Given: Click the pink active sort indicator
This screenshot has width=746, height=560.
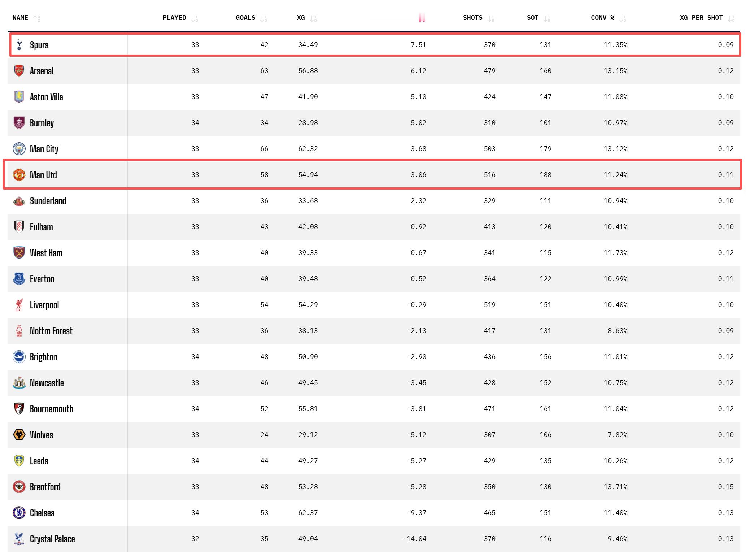Looking at the screenshot, I should pos(422,18).
